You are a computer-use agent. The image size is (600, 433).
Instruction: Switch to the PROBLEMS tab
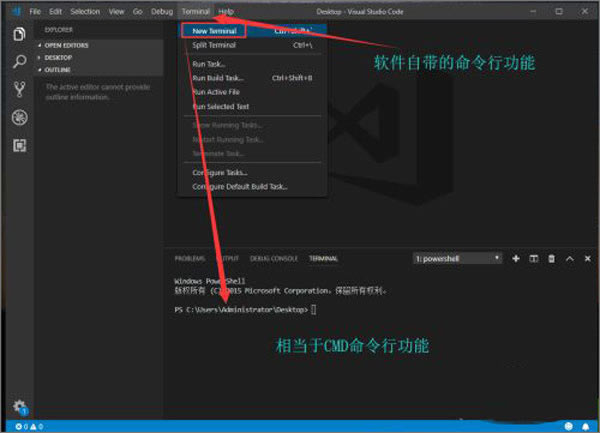[x=190, y=259]
